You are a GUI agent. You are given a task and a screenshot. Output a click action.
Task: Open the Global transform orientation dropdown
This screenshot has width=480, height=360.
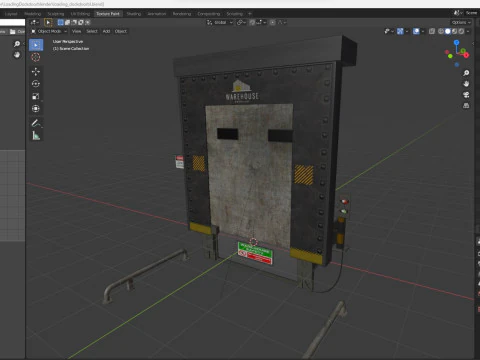click(220, 22)
